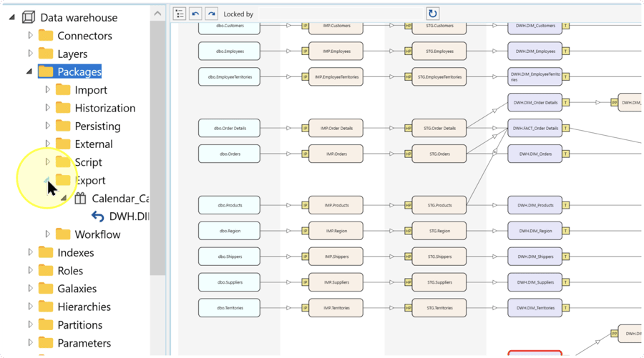Collapse the Packages folder
This screenshot has height=358, width=644.
point(29,71)
